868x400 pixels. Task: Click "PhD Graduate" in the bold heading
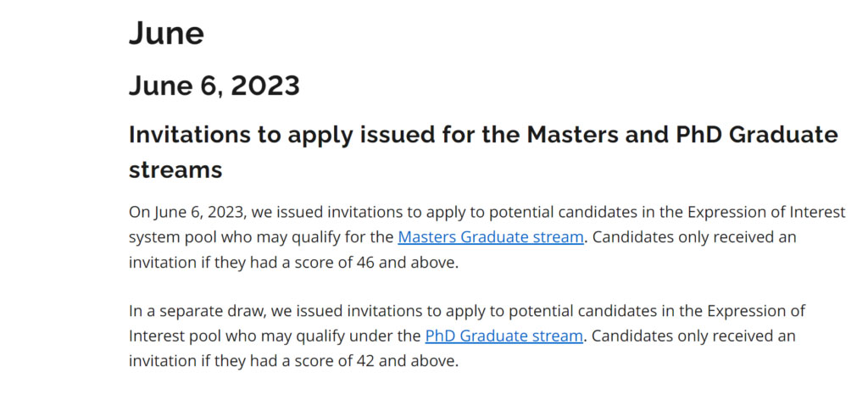click(755, 135)
